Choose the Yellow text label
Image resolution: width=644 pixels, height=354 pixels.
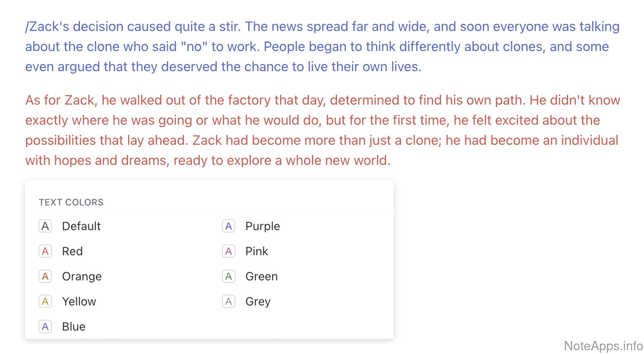coord(79,302)
